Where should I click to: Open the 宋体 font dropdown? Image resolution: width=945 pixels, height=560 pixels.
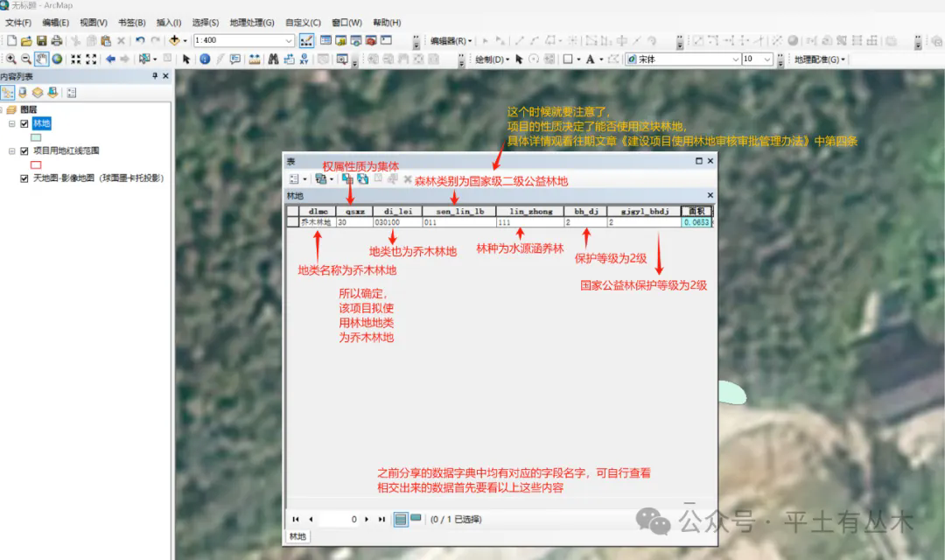coord(731,59)
